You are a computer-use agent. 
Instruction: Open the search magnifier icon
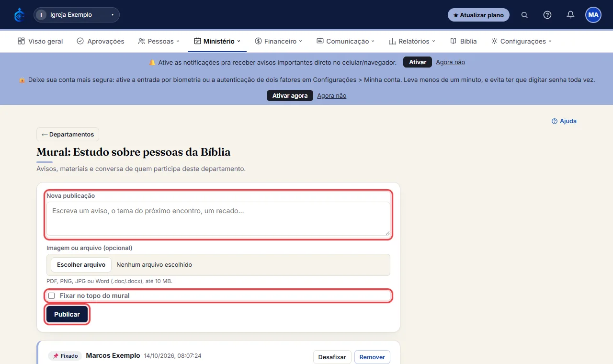(524, 15)
